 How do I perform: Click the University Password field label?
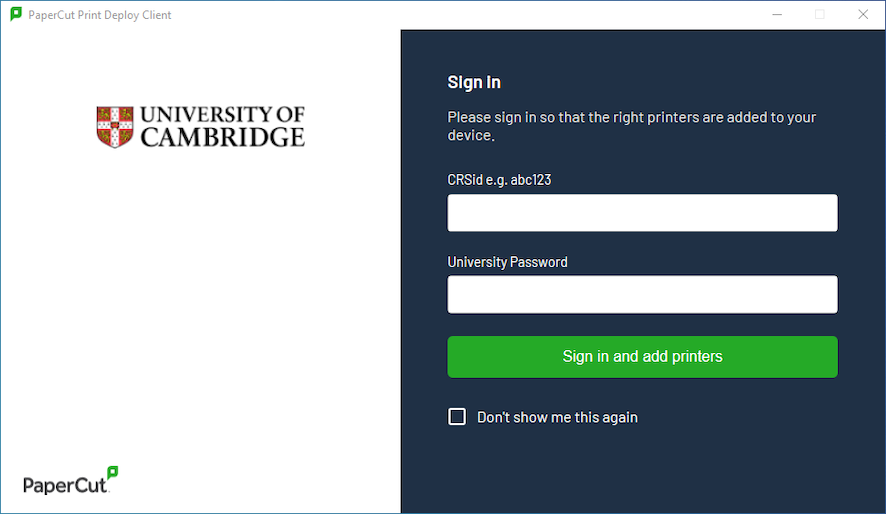pos(507,262)
